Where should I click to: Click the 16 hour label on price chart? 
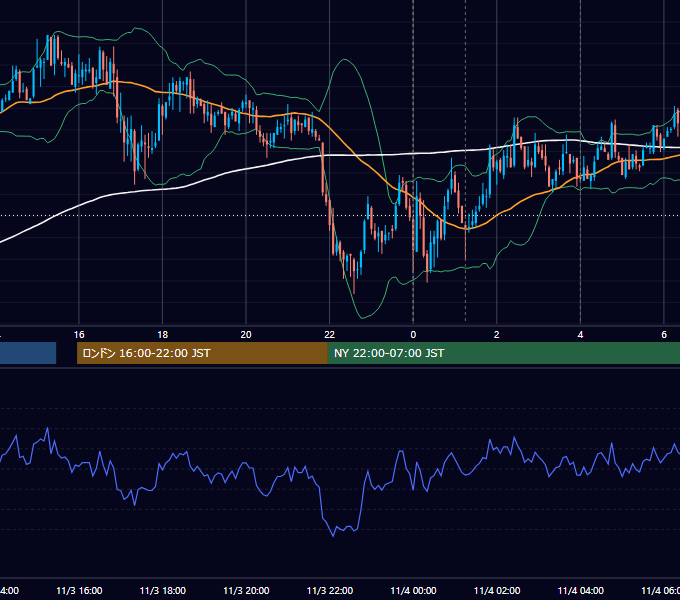(79, 334)
